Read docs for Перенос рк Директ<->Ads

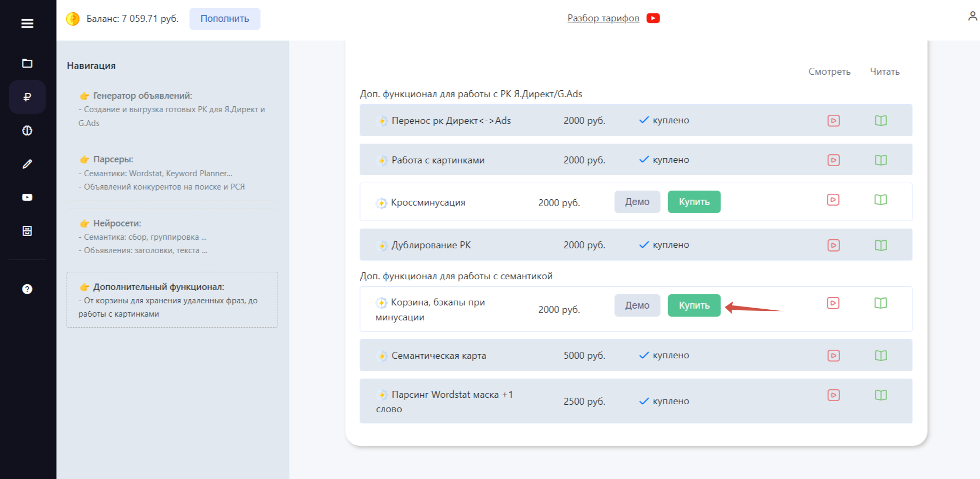[x=881, y=121]
